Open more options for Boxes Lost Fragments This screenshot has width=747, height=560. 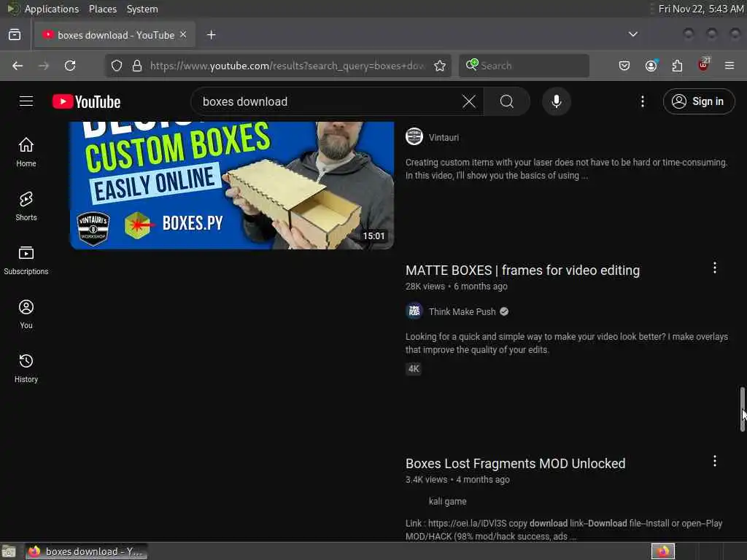[715, 461]
